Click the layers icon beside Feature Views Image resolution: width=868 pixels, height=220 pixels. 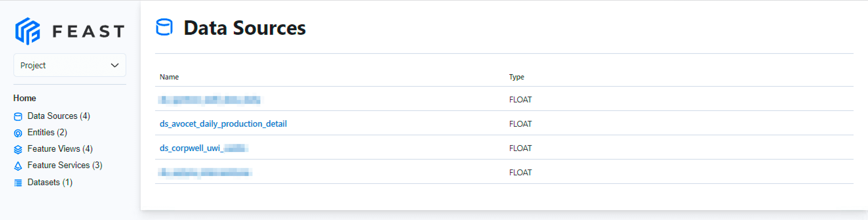(18, 149)
